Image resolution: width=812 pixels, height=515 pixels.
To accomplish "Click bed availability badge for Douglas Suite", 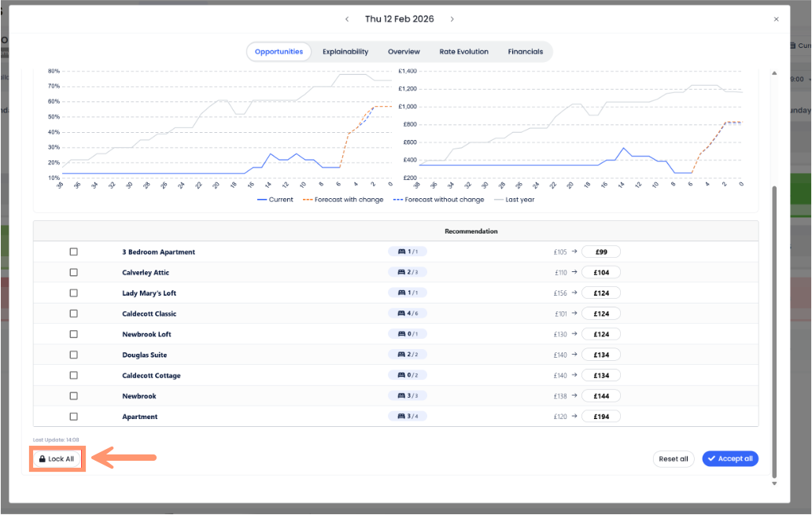I will [x=407, y=355].
